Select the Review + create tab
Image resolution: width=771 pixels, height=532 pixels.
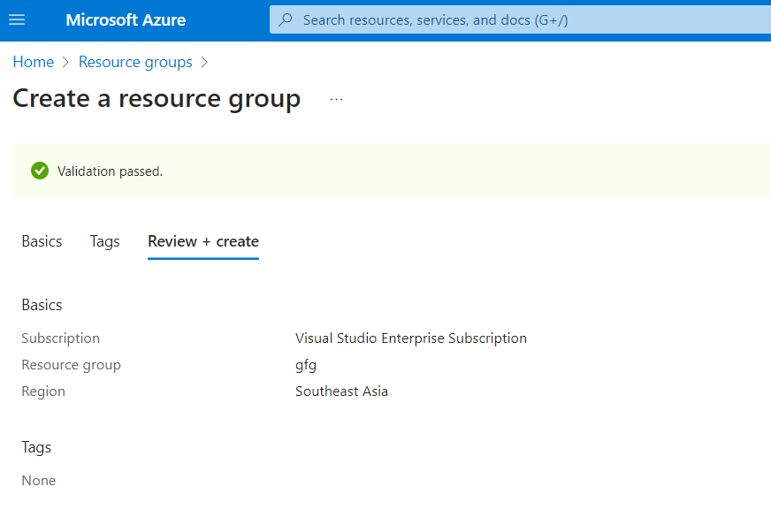pos(203,241)
